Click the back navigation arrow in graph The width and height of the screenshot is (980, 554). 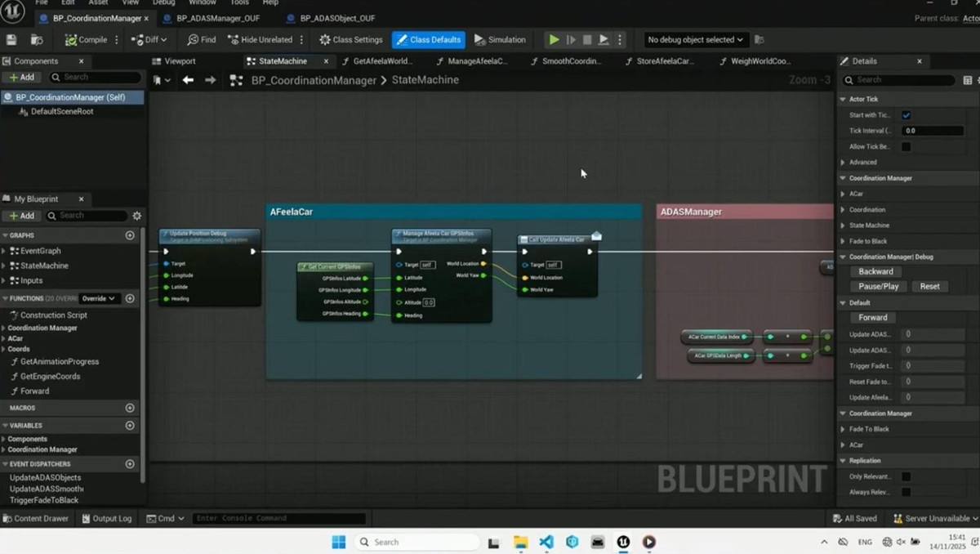click(188, 80)
